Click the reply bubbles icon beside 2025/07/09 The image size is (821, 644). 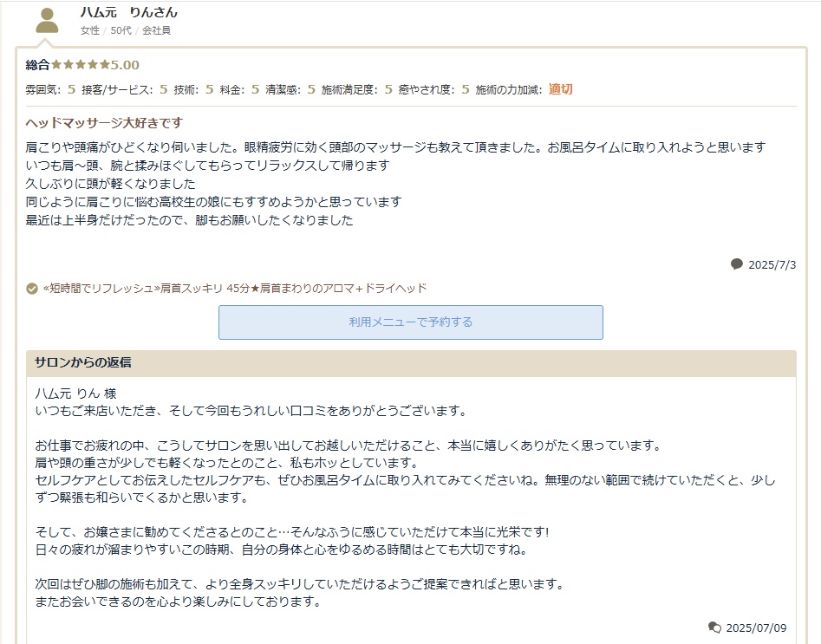pyautogui.click(x=714, y=628)
